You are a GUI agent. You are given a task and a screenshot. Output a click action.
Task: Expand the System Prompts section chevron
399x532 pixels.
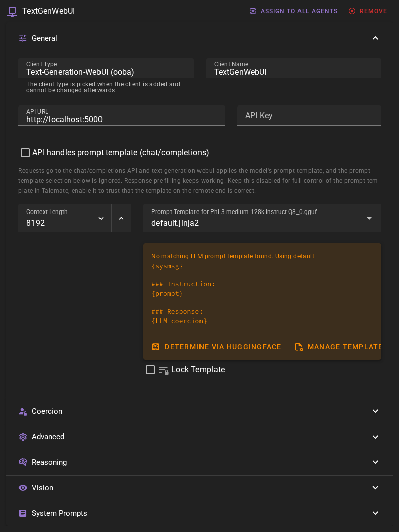pos(375,513)
